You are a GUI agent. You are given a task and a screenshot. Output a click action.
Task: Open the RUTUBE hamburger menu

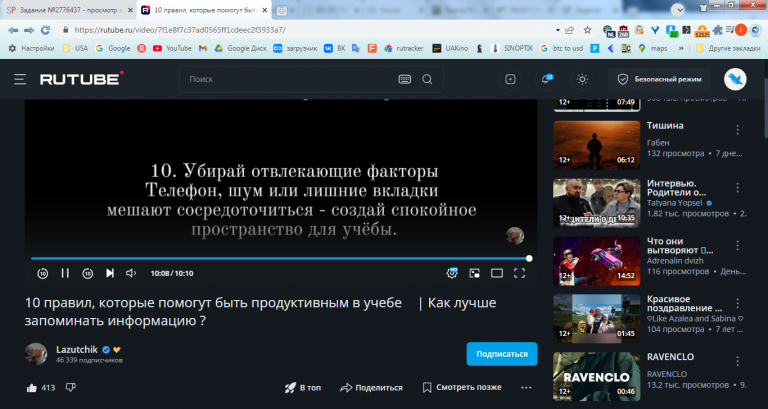point(20,79)
